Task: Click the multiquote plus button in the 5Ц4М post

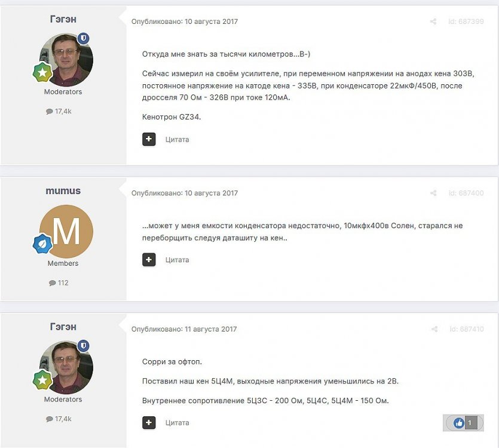Action: [x=149, y=422]
